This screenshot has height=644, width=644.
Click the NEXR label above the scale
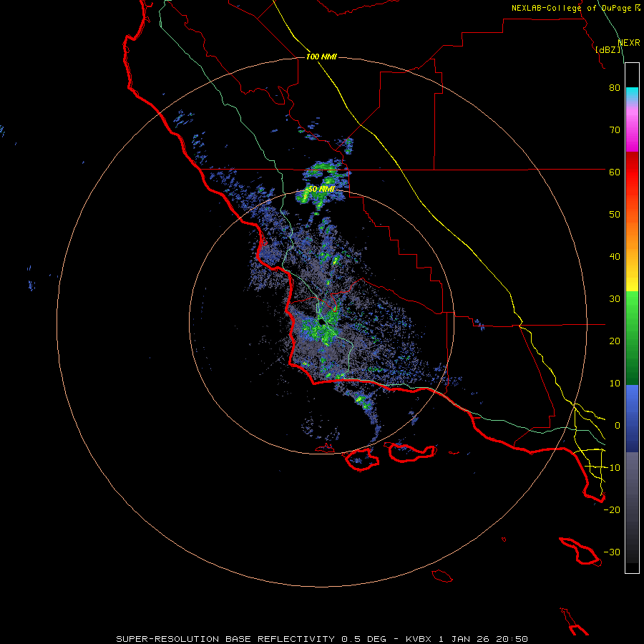[x=629, y=43]
